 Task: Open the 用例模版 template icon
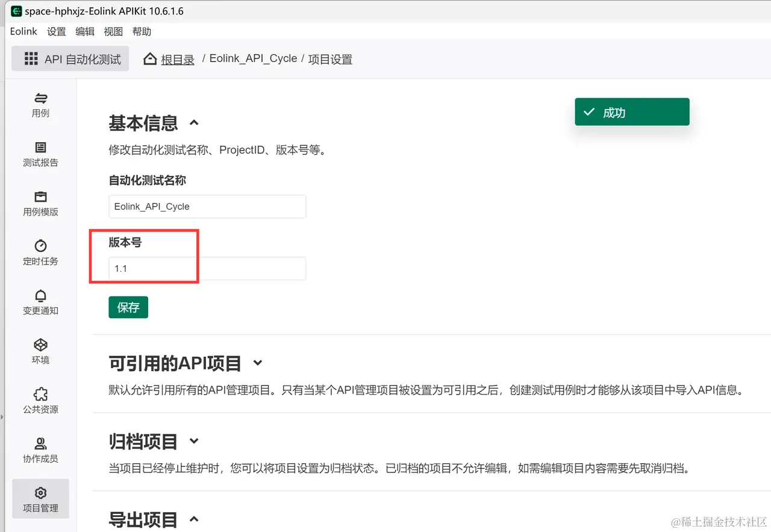[40, 197]
